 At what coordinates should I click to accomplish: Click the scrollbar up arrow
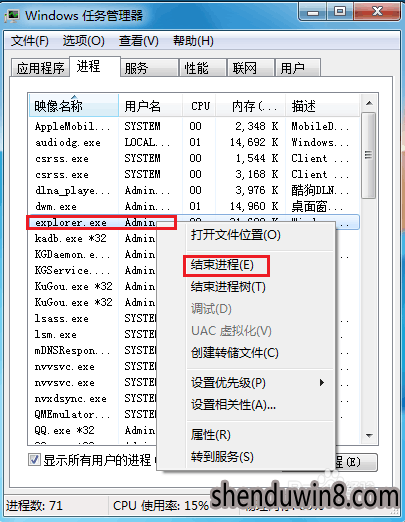coord(369,104)
